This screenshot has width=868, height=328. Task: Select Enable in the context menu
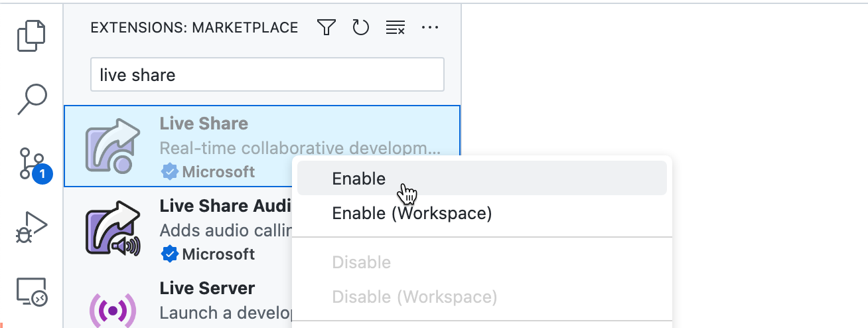[x=359, y=179]
